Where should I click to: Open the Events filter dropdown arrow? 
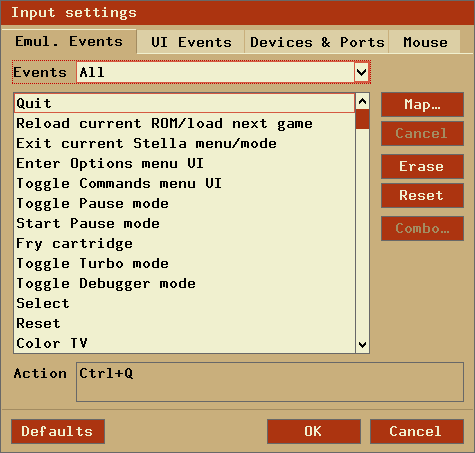pos(362,72)
